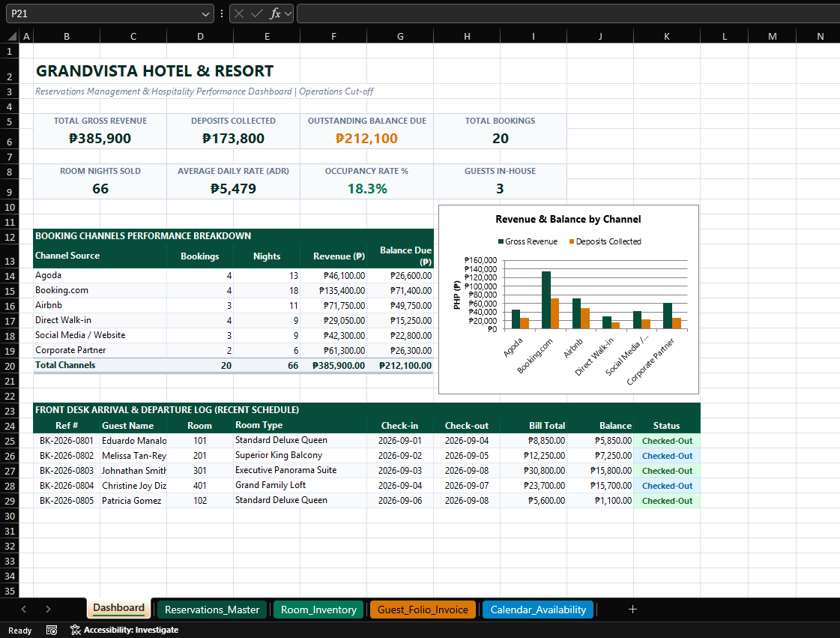Click the Booking.com channel cell
The image size is (840, 638).
(100, 291)
